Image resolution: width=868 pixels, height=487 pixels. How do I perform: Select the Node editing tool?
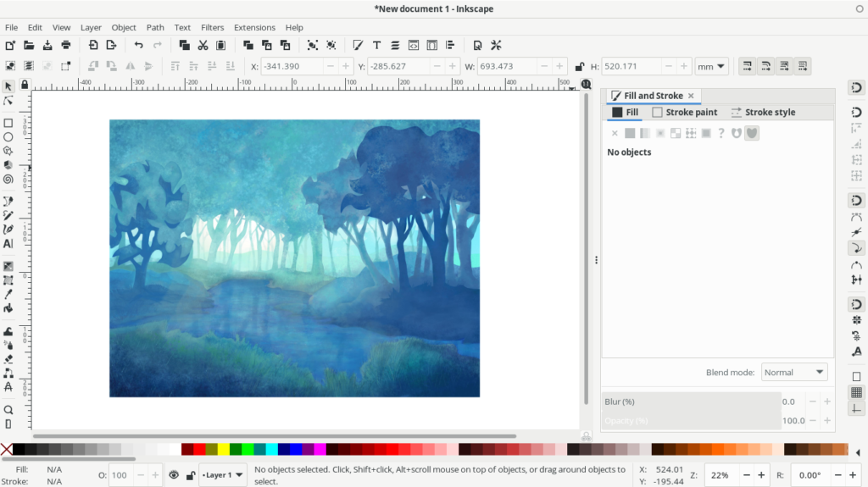(x=8, y=101)
